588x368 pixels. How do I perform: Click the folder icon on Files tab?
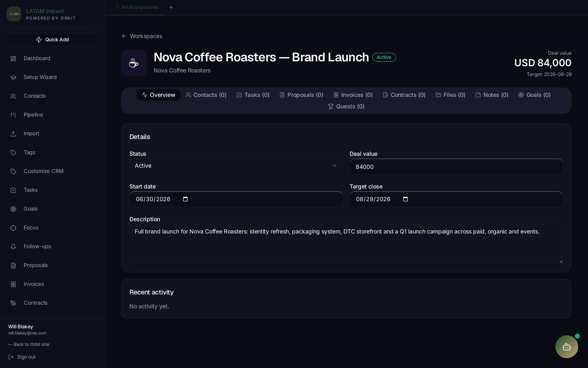coord(438,95)
